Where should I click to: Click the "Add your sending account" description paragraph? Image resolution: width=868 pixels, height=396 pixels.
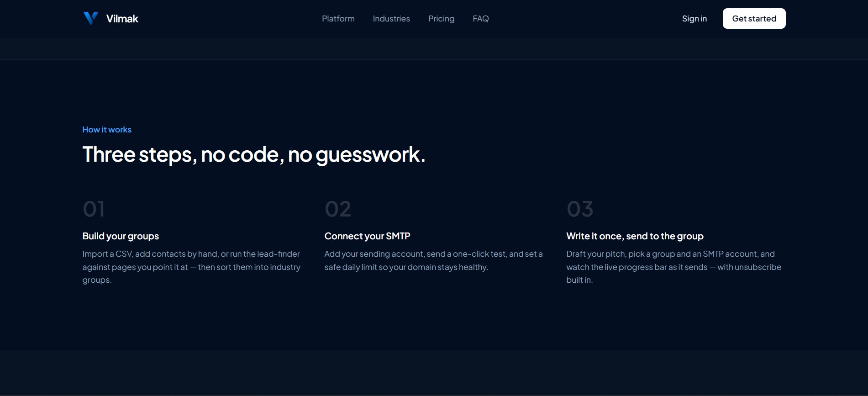(x=434, y=260)
